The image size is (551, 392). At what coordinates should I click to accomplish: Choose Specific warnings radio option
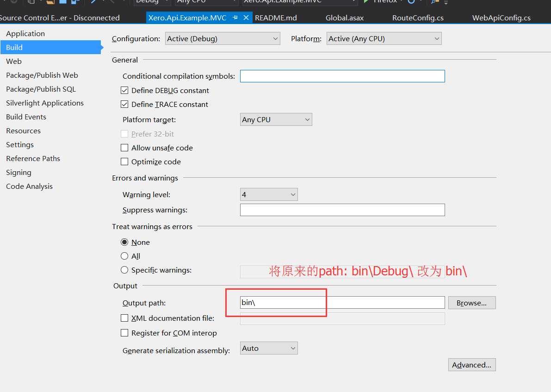pos(124,270)
